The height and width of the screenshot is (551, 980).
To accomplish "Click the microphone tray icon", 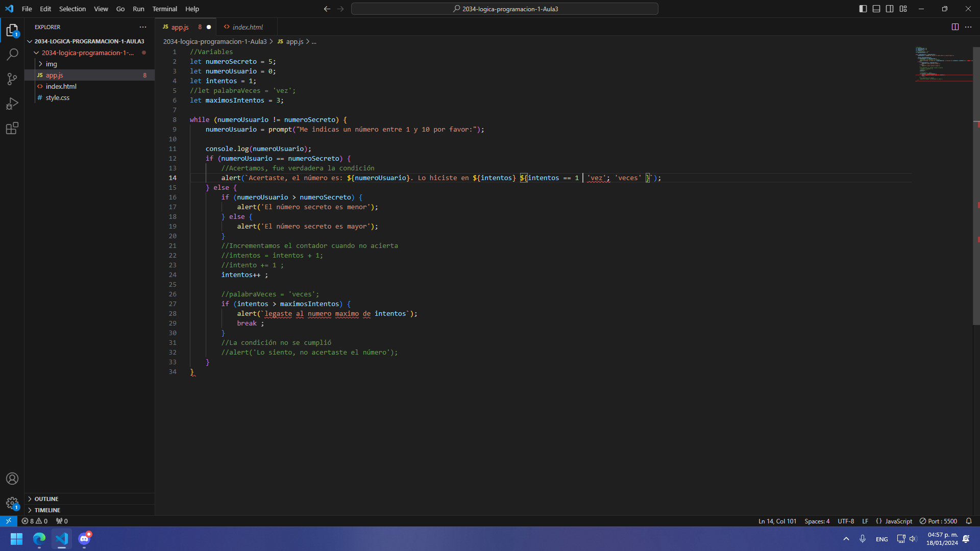I will [x=863, y=539].
